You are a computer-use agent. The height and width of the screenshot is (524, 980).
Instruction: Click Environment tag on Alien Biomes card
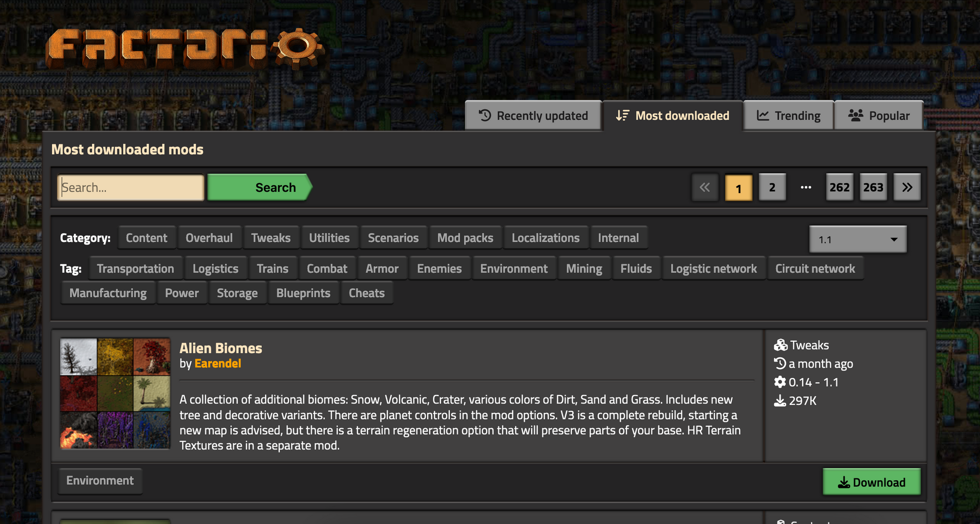(100, 481)
